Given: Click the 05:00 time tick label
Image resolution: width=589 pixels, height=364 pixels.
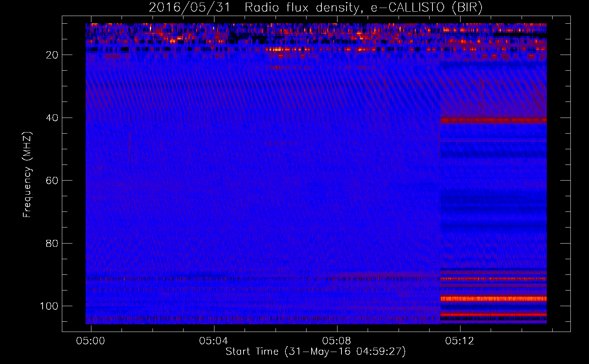Looking at the screenshot, I should point(91,341).
